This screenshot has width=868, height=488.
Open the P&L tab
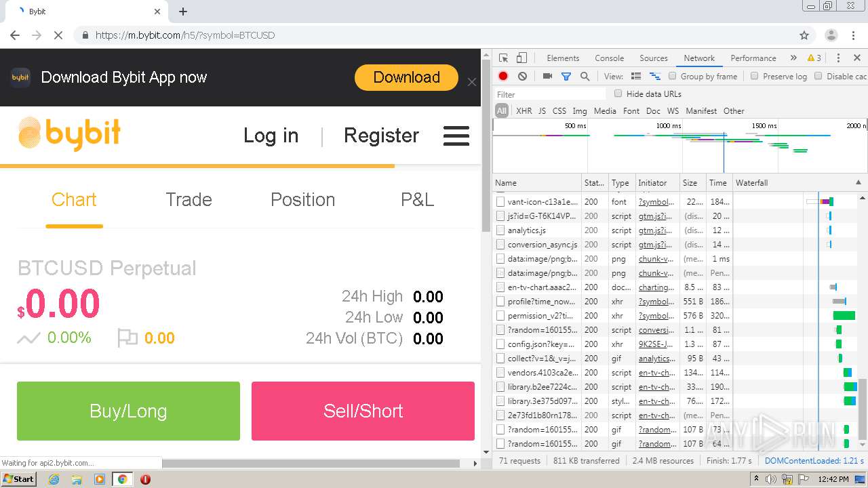[417, 200]
